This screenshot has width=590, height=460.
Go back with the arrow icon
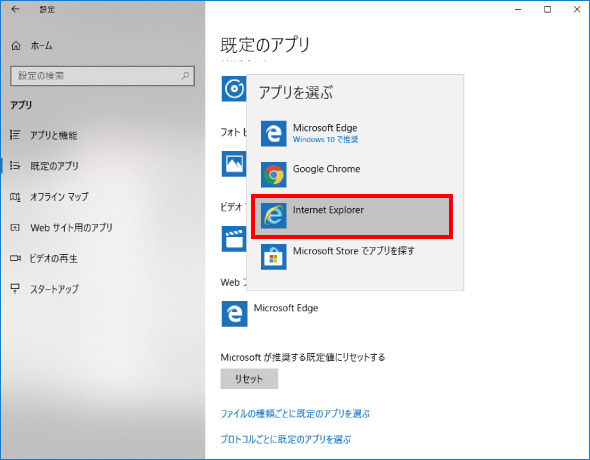(x=15, y=9)
